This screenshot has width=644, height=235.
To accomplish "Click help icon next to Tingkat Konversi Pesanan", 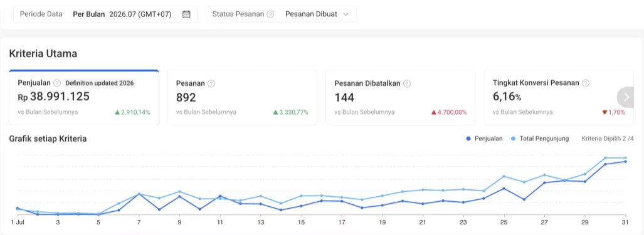I will coord(586,83).
